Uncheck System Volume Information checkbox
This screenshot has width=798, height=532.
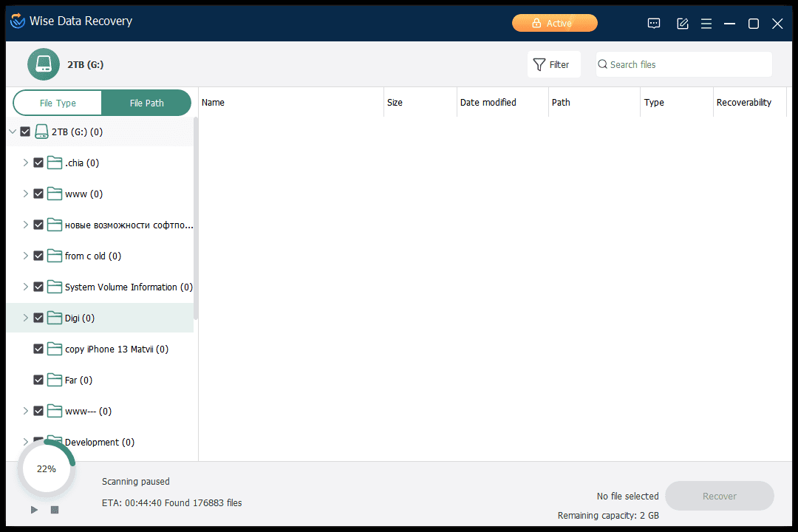point(38,287)
